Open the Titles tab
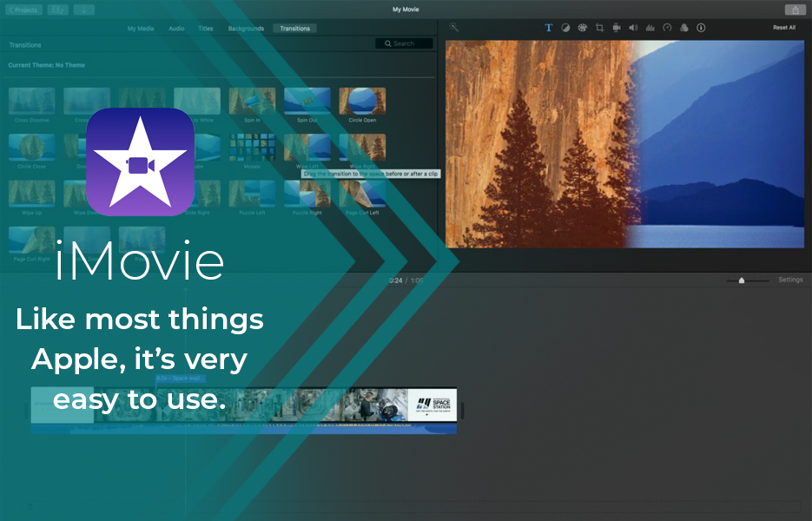 (206, 29)
